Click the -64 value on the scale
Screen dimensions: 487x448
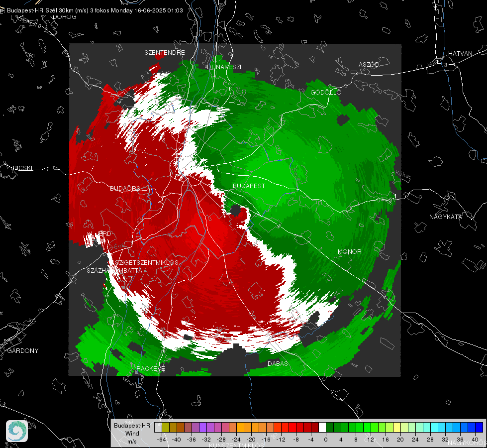pyautogui.click(x=162, y=440)
